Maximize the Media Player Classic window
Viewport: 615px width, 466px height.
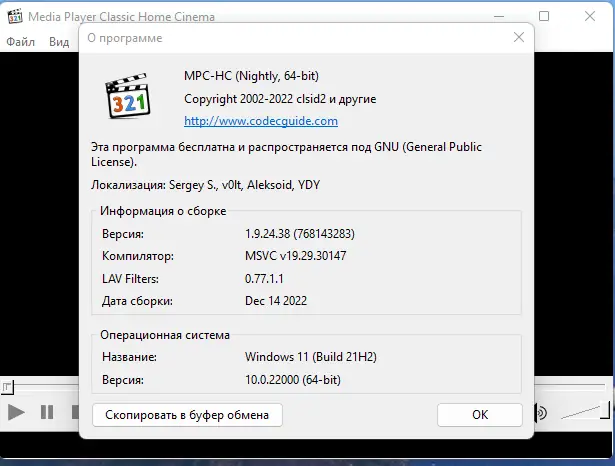click(544, 16)
